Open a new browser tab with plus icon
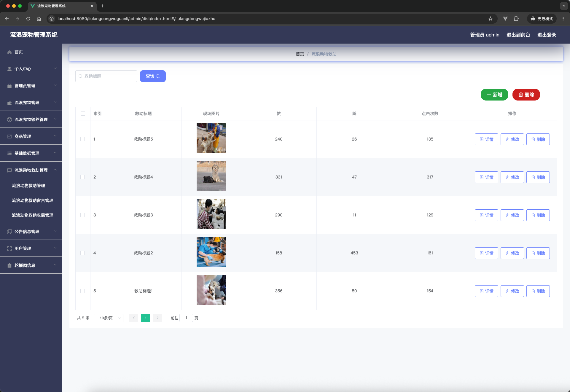 point(103,6)
